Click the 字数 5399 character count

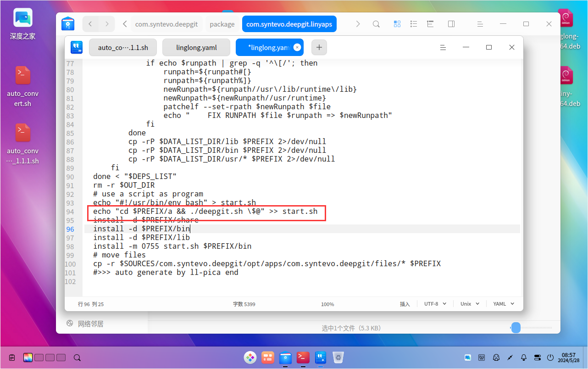(244, 304)
